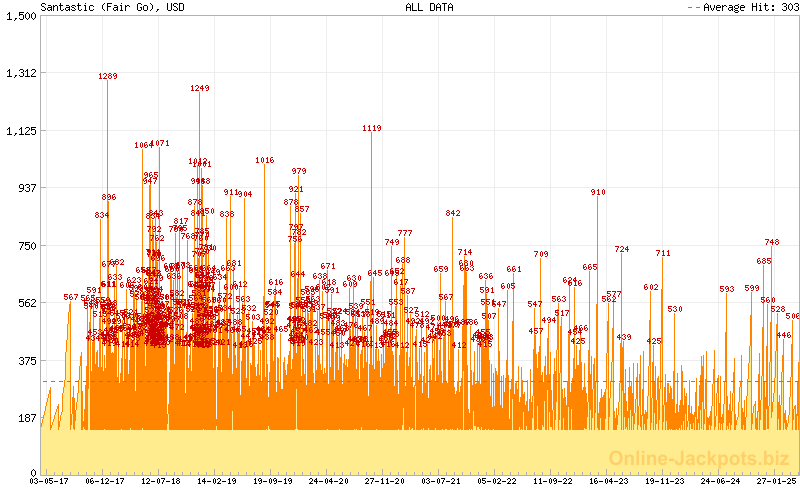
Task: Select the 27-01-25 date on x-axis
Action: click(x=774, y=481)
